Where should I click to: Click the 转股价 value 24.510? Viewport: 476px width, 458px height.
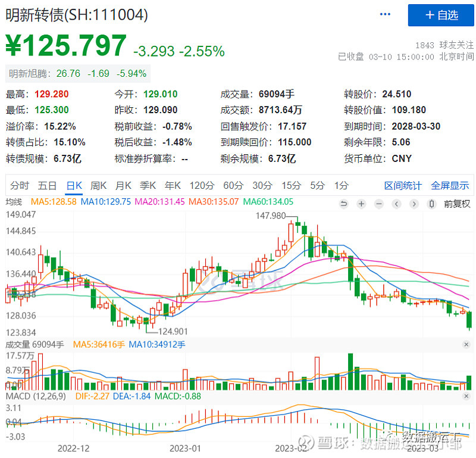(x=397, y=94)
